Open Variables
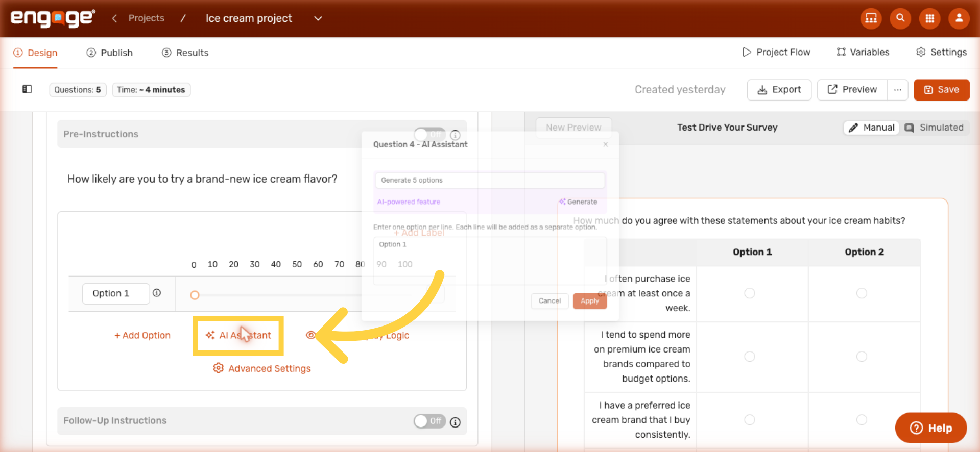980x452 pixels. click(863, 52)
